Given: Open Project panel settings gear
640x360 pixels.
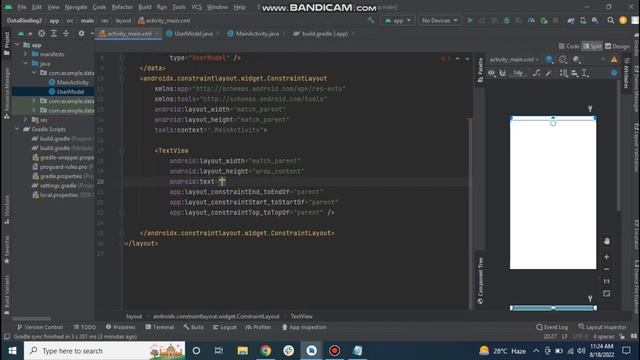Looking at the screenshot, I should [x=81, y=33].
